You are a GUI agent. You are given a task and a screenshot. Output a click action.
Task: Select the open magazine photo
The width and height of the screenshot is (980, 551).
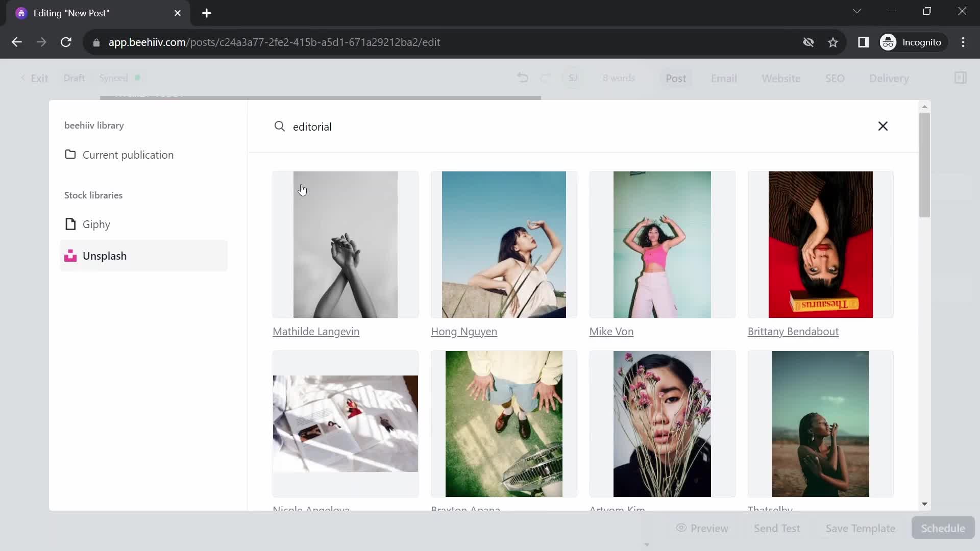coord(345,424)
